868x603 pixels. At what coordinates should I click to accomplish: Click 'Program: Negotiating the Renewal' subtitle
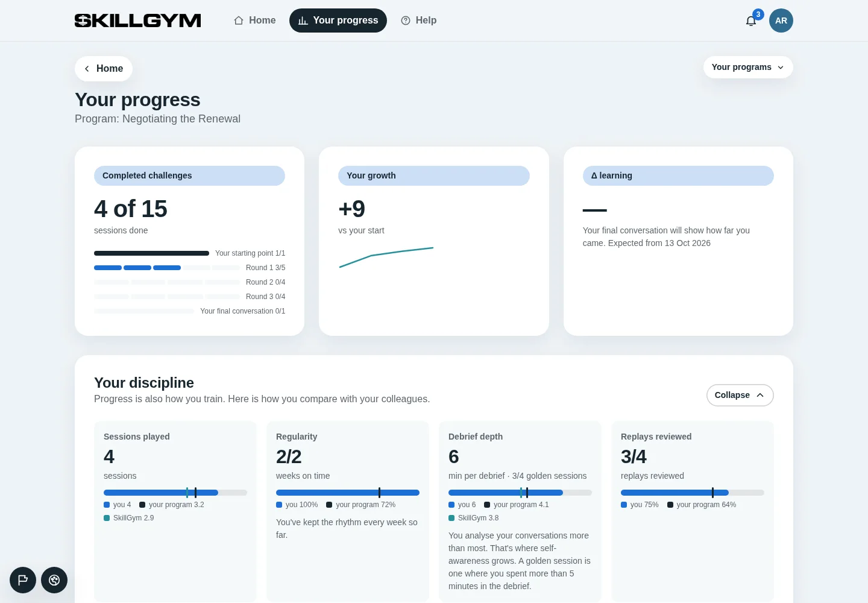[157, 119]
